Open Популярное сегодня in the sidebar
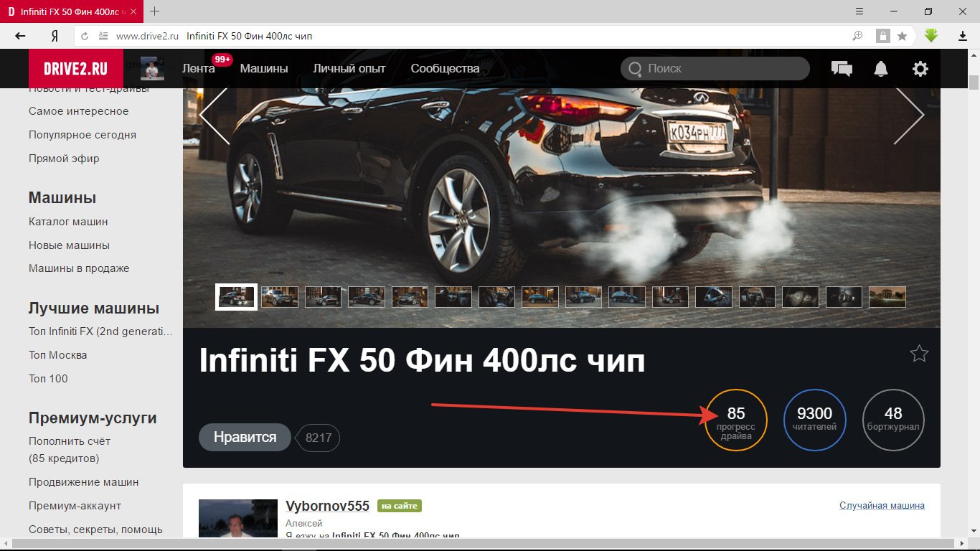 pos(83,135)
